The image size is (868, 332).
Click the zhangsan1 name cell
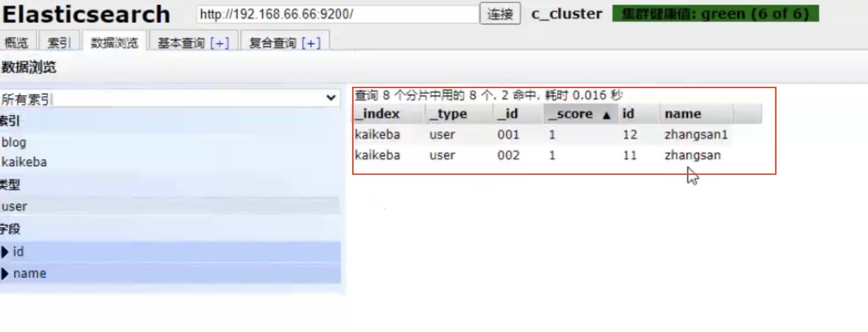(x=696, y=135)
